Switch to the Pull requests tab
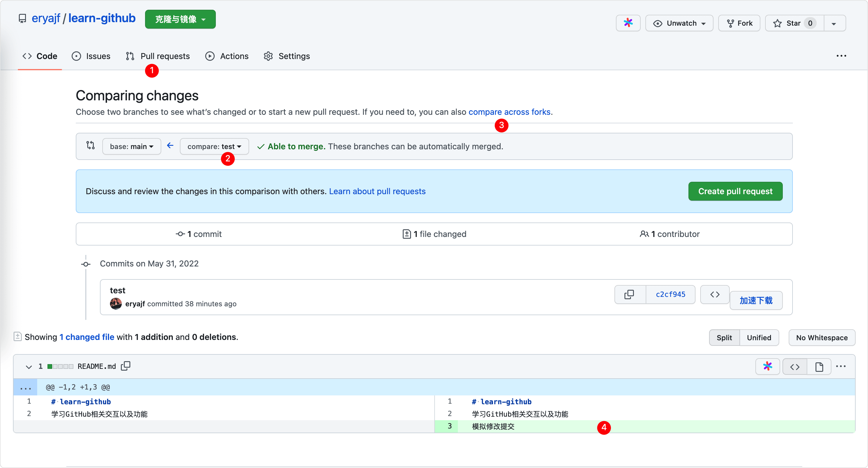868x468 pixels. (x=158, y=56)
